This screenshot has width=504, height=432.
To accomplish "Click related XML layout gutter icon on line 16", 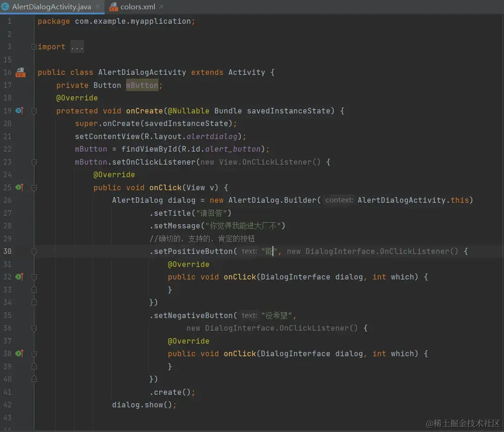I will (x=20, y=73).
